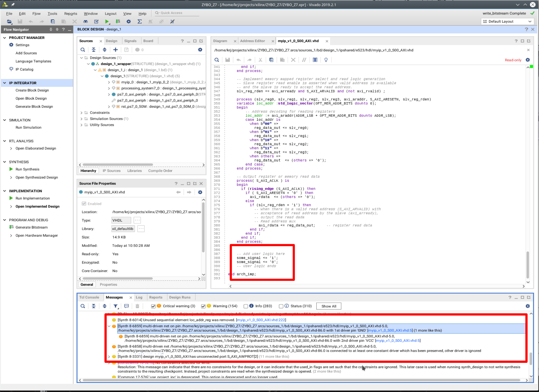Open the Default Layout dropdown

tap(507, 22)
